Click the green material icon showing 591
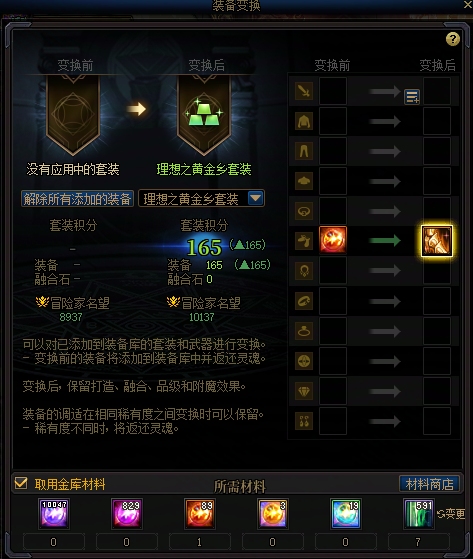This screenshot has height=559, width=473. (419, 514)
